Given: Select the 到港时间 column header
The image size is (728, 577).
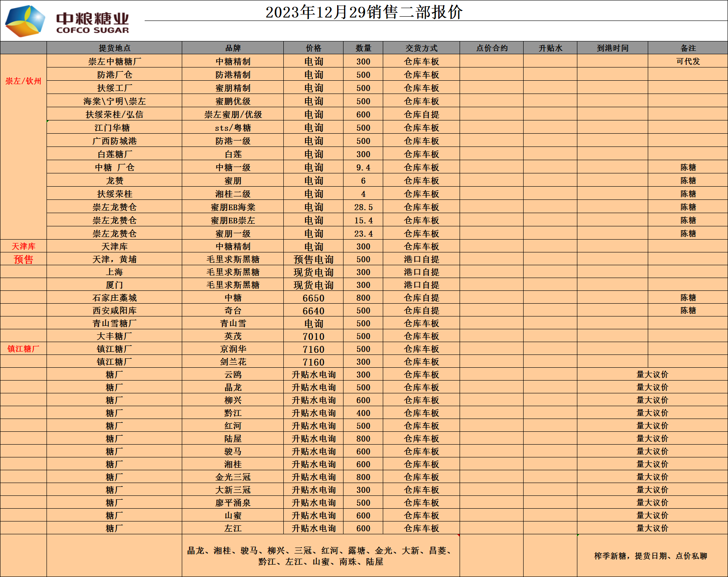Looking at the screenshot, I should (612, 48).
